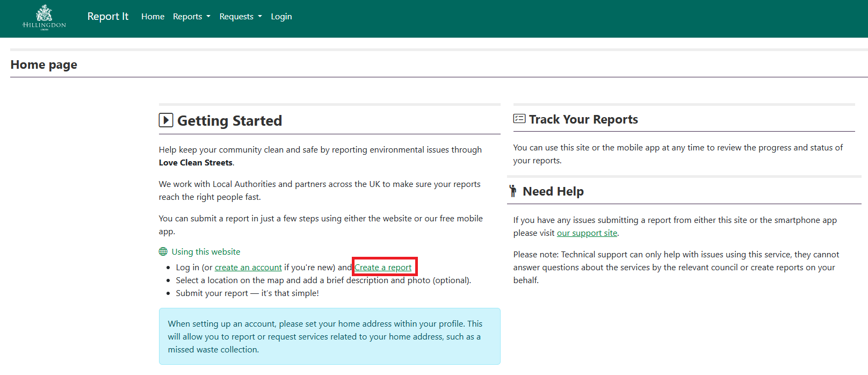Screen dimensions: 868x375
Task: Open the Home menu item
Action: 153,17
